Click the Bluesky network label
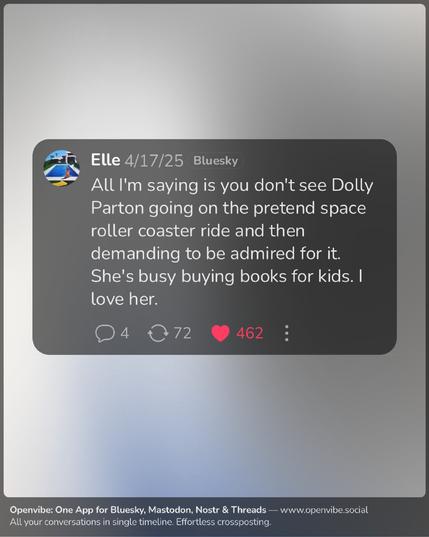Viewport: 429px width, 537px height. click(215, 161)
